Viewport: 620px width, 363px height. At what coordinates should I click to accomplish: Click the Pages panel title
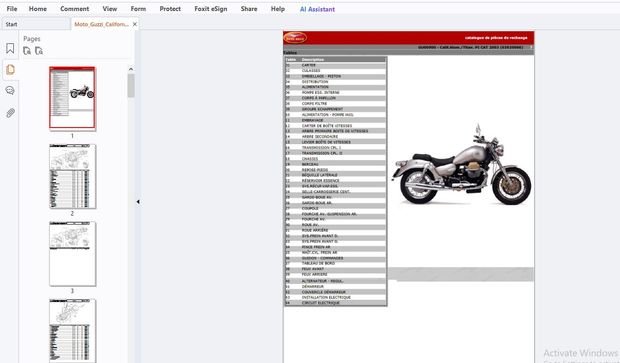[x=32, y=39]
